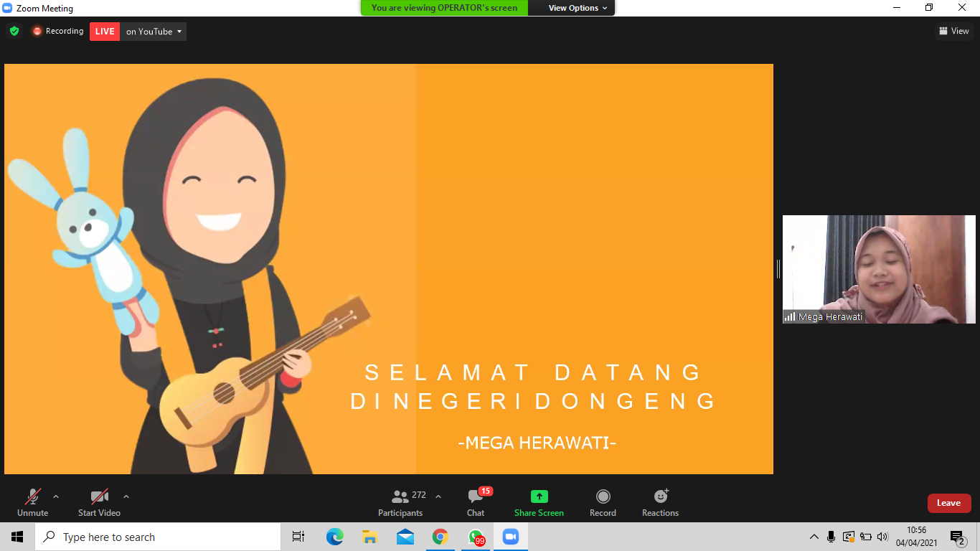Image resolution: width=980 pixels, height=551 pixels.
Task: Open the View layout menu
Action: [953, 31]
